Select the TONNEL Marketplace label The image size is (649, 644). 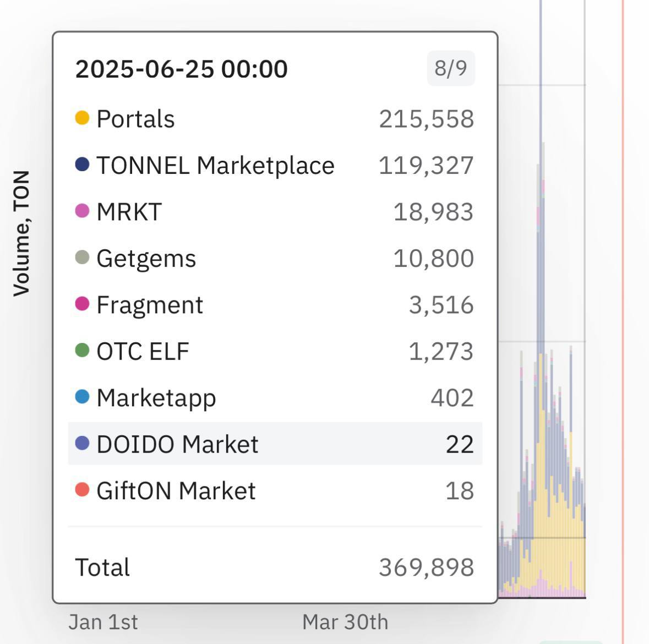click(x=215, y=166)
